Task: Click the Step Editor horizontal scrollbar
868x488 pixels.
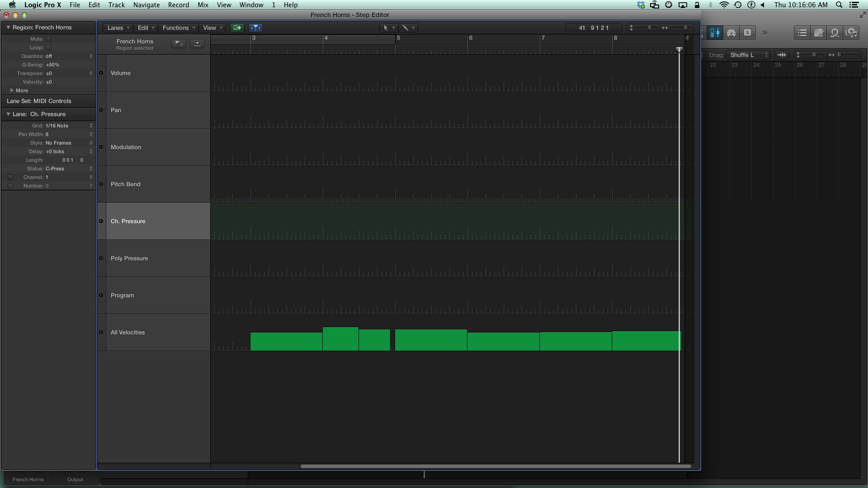Action: [495, 466]
